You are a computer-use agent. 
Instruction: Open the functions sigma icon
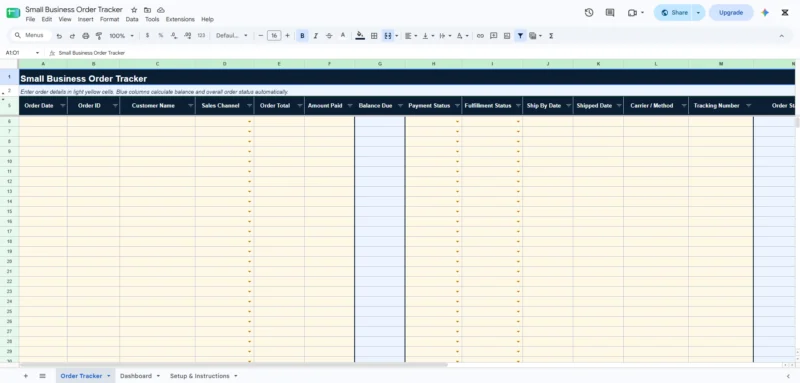pyautogui.click(x=551, y=36)
